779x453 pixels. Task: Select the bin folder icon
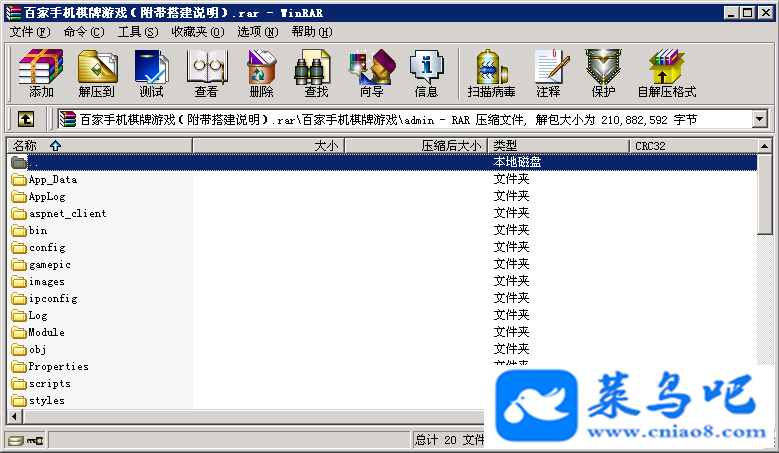coord(19,230)
